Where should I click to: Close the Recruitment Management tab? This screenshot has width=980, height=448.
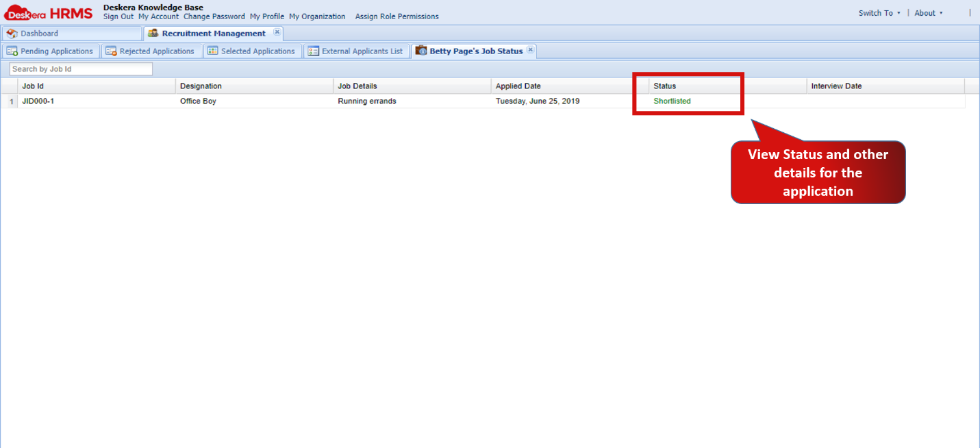277,32
